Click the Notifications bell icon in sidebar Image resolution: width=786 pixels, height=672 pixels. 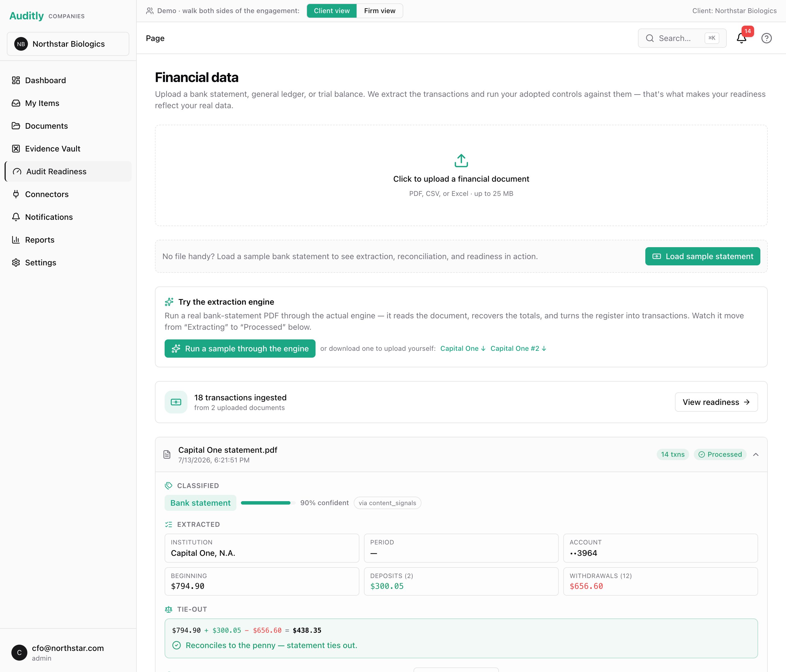click(x=16, y=217)
